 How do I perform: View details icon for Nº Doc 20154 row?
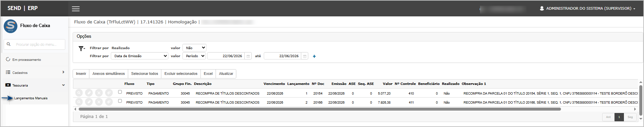pos(79,93)
